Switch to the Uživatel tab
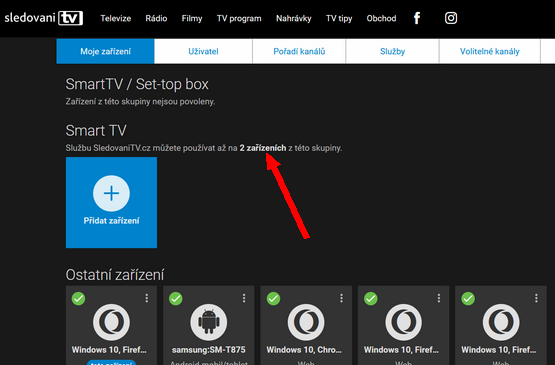This screenshot has height=365, width=555. click(203, 51)
